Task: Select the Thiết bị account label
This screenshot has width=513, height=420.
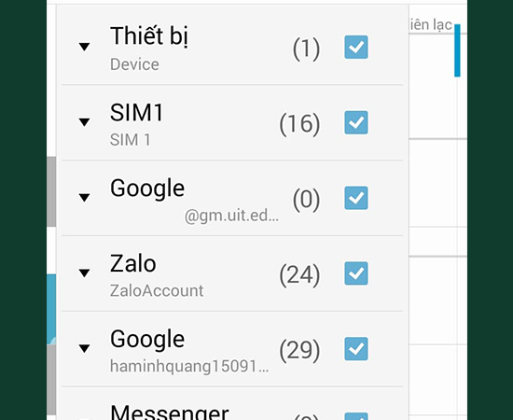Action: point(149,36)
